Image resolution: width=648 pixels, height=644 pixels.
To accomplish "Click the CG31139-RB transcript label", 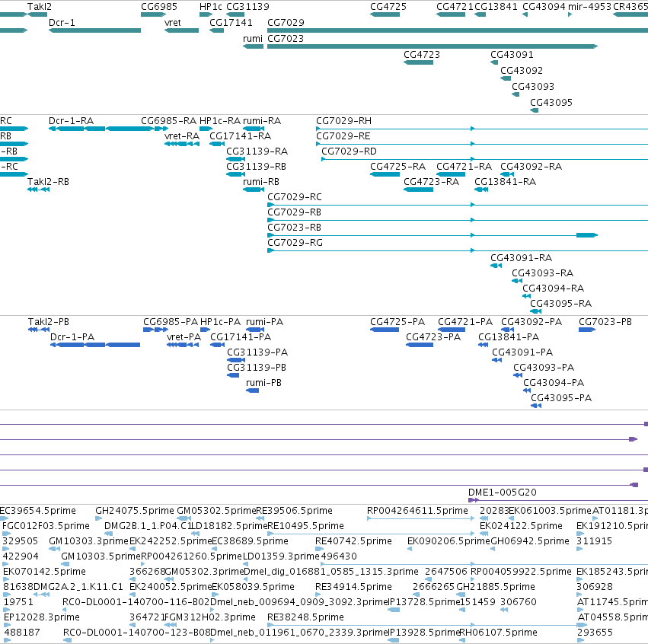I will [256, 167].
